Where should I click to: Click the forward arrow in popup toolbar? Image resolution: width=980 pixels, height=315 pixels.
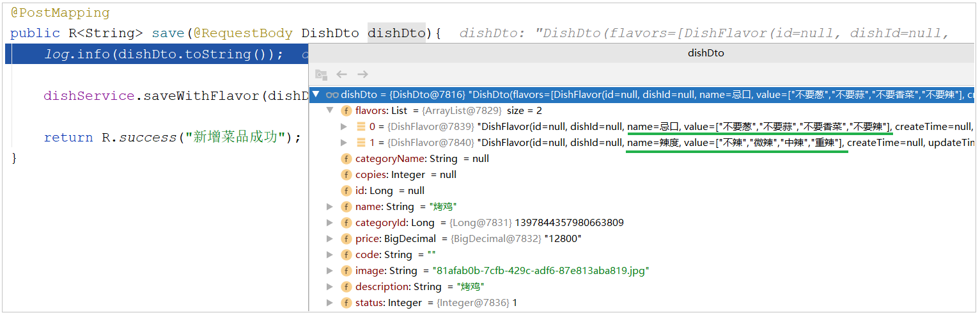click(362, 75)
